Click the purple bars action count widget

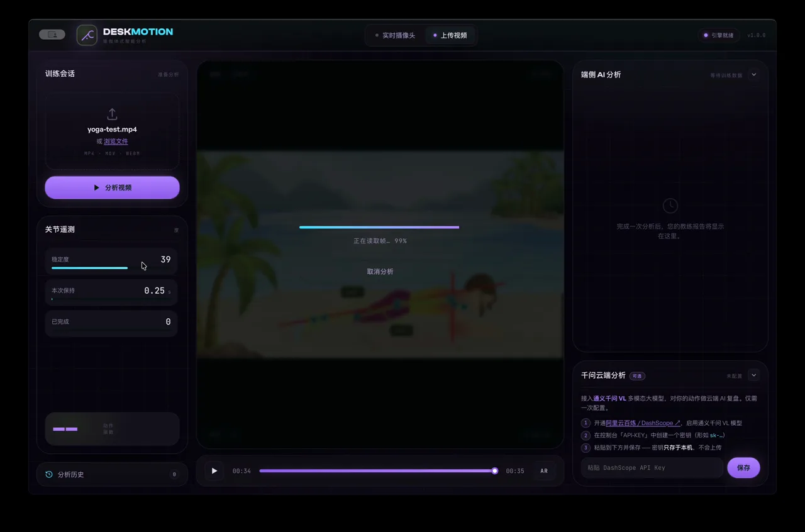tap(112, 429)
